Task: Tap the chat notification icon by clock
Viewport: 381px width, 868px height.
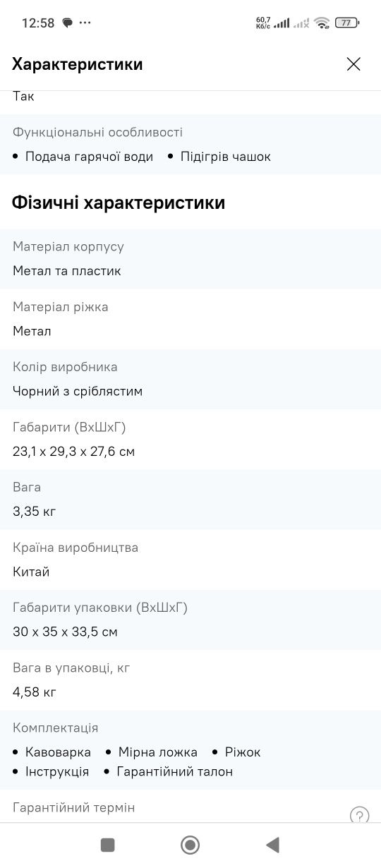Action: coord(68,23)
